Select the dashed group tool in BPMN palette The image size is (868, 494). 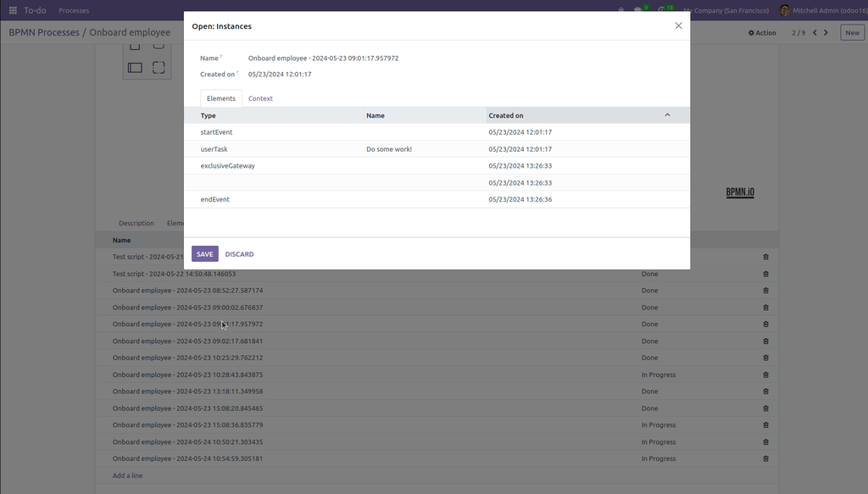point(159,68)
